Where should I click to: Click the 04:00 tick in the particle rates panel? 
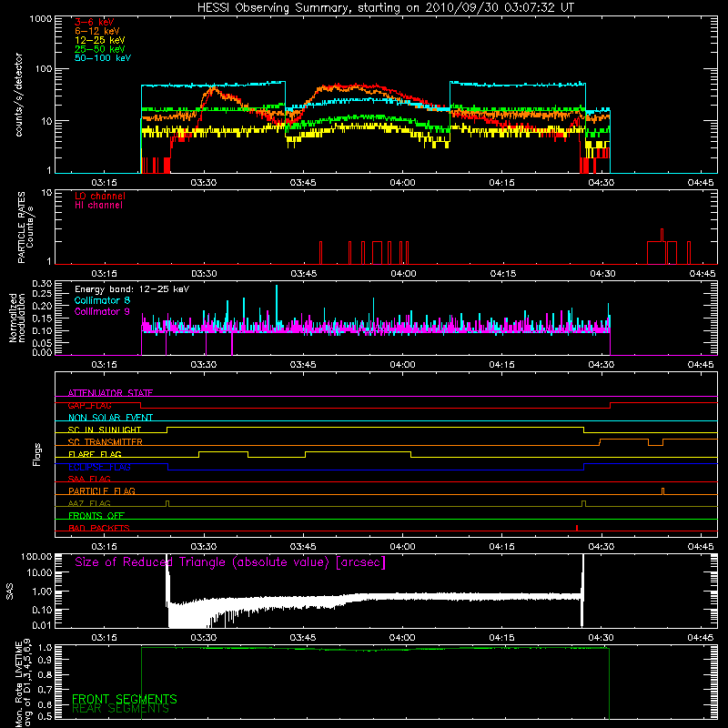pyautogui.click(x=403, y=274)
